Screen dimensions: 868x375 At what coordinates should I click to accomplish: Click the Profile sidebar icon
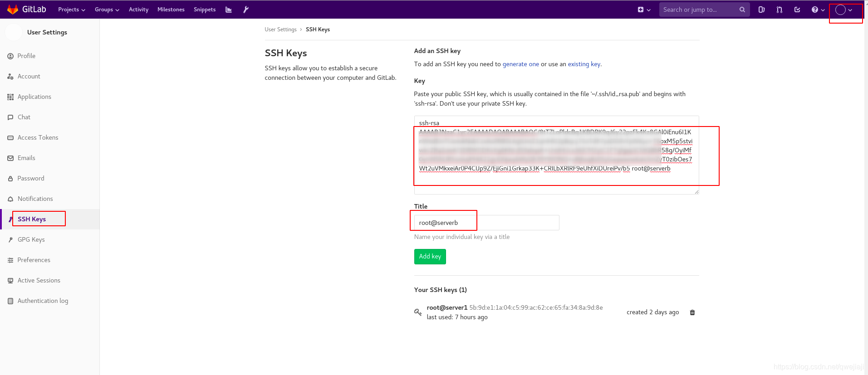coord(10,56)
